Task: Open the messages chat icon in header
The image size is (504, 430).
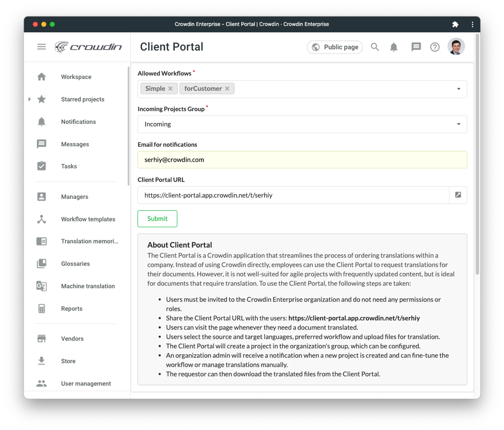Action: 416,47
